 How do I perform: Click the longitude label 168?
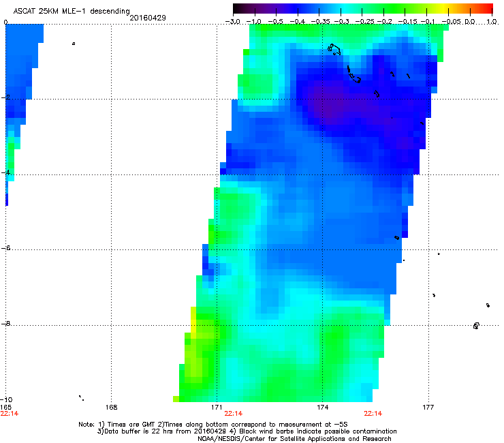[x=111, y=408]
